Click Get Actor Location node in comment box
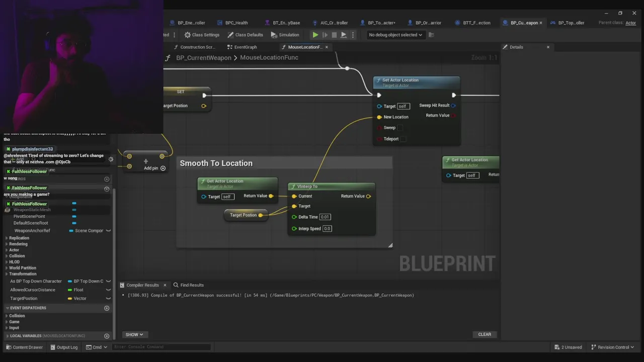 [224, 181]
